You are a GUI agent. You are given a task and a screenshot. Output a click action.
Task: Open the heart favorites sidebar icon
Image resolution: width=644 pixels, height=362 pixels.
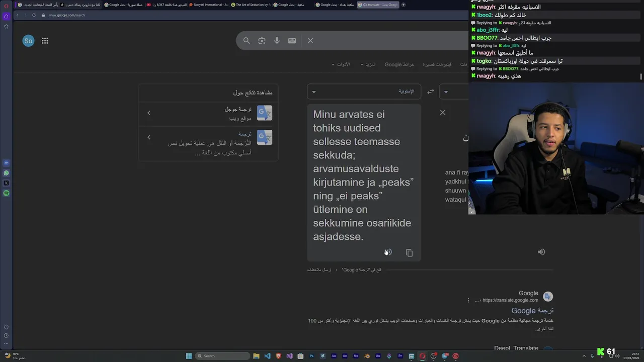click(x=6, y=327)
